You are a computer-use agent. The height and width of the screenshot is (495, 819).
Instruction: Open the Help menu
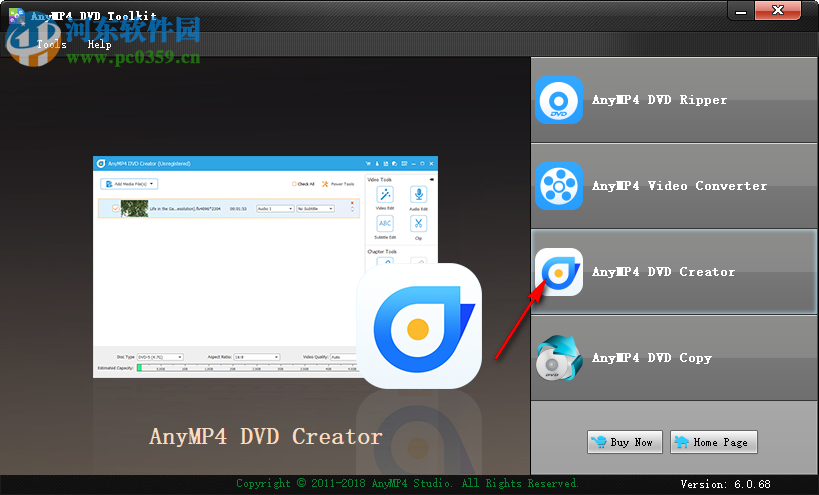tap(99, 44)
